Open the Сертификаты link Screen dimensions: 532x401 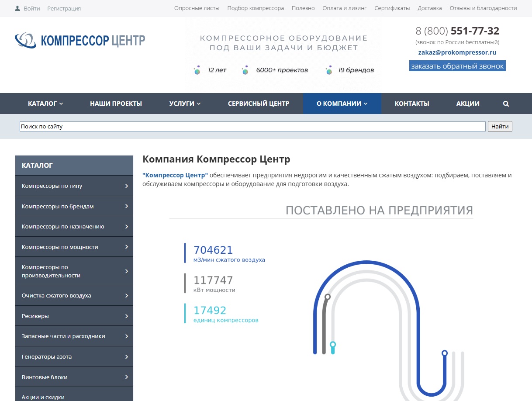click(392, 8)
